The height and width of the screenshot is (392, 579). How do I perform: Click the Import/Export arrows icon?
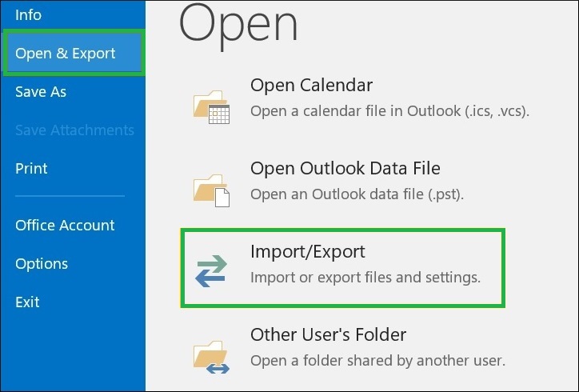(x=211, y=271)
